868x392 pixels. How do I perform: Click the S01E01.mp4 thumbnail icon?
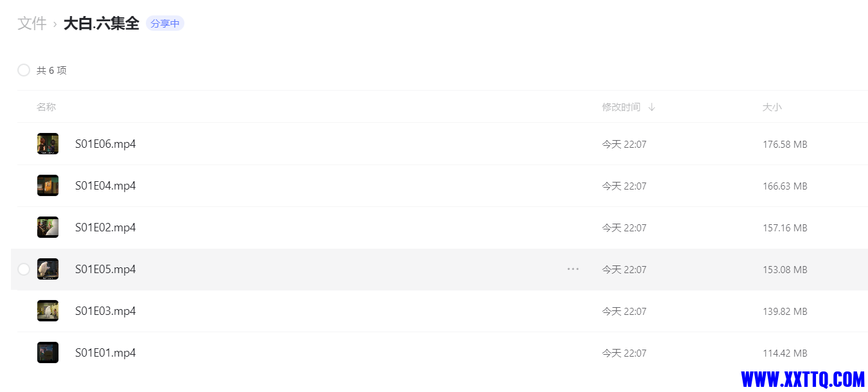coord(48,353)
